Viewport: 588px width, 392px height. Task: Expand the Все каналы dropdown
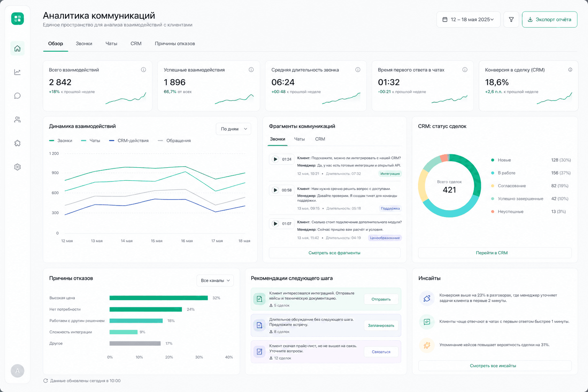(x=215, y=281)
